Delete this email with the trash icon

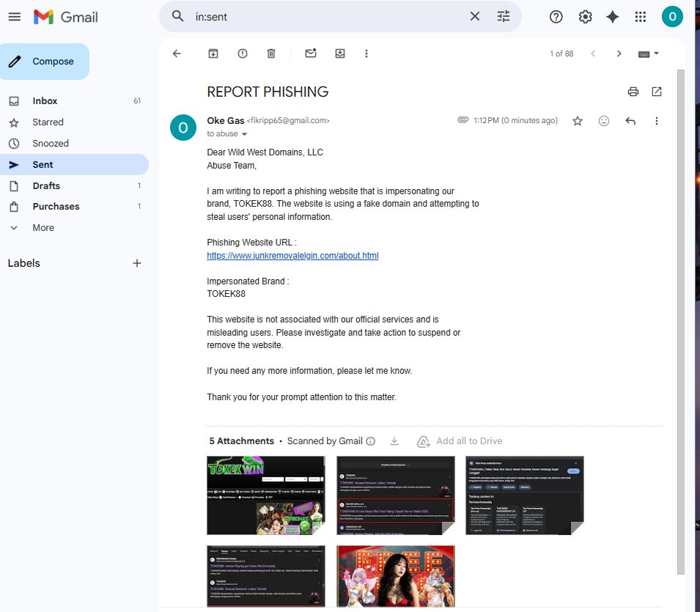pyautogui.click(x=271, y=54)
